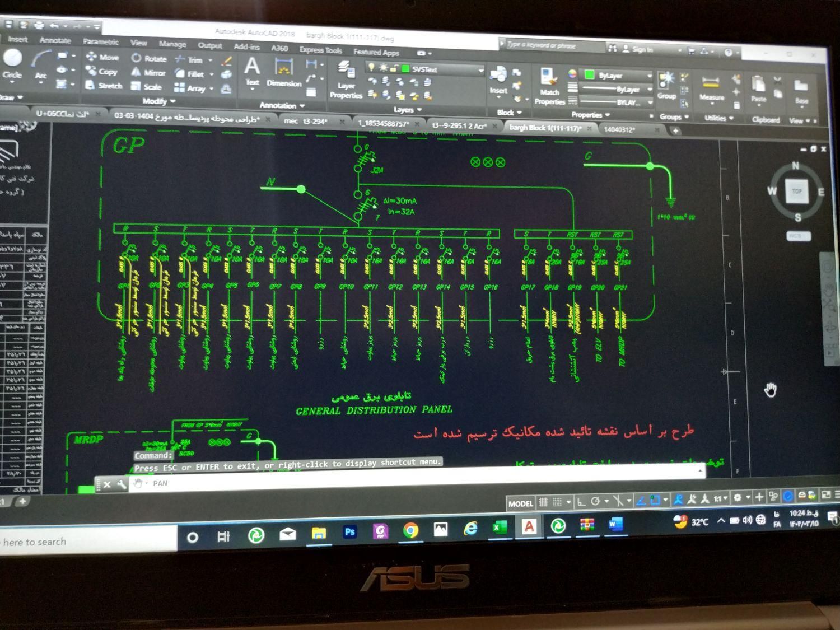Screen dimensions: 840x630
Task: Start the Array tool
Action: [x=190, y=88]
